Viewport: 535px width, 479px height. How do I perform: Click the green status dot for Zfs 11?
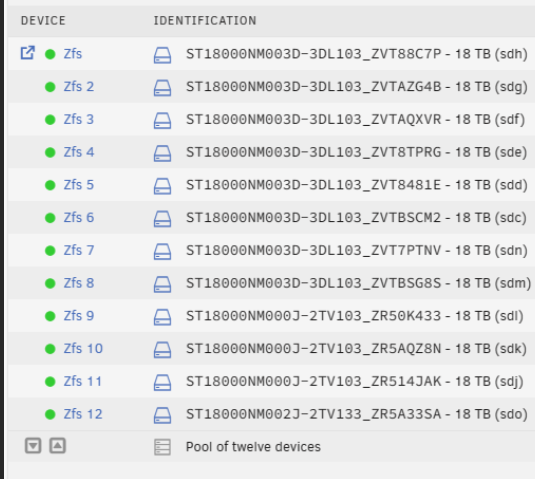[x=50, y=381]
